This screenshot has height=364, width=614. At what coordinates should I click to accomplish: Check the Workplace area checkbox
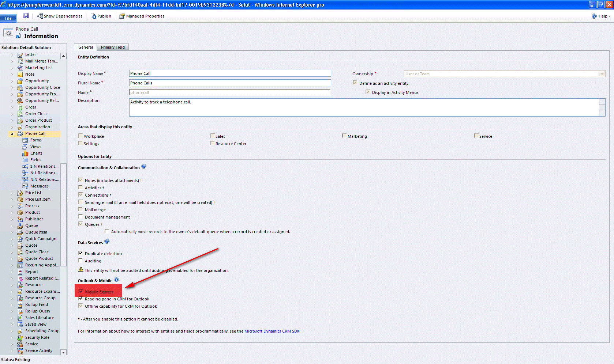(x=81, y=136)
